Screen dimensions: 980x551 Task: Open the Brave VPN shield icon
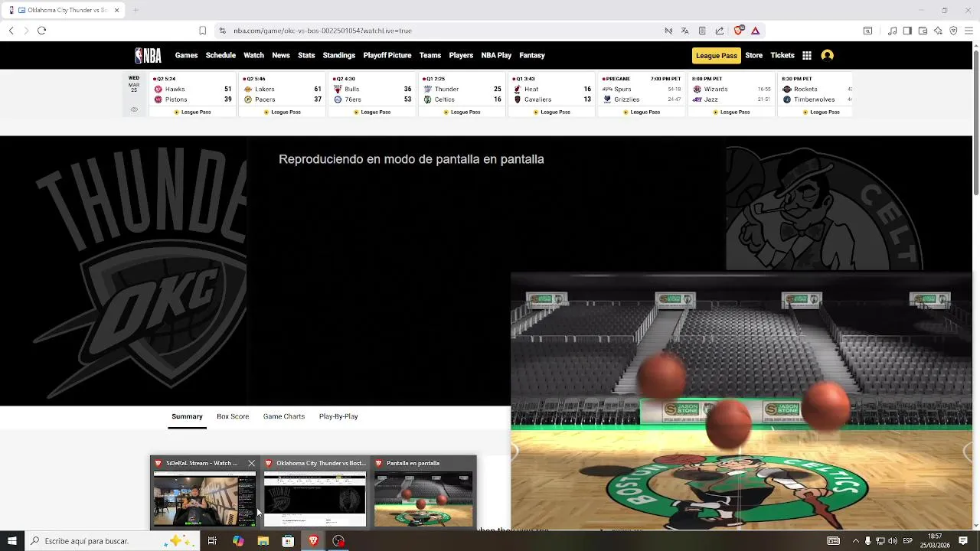pos(953,31)
